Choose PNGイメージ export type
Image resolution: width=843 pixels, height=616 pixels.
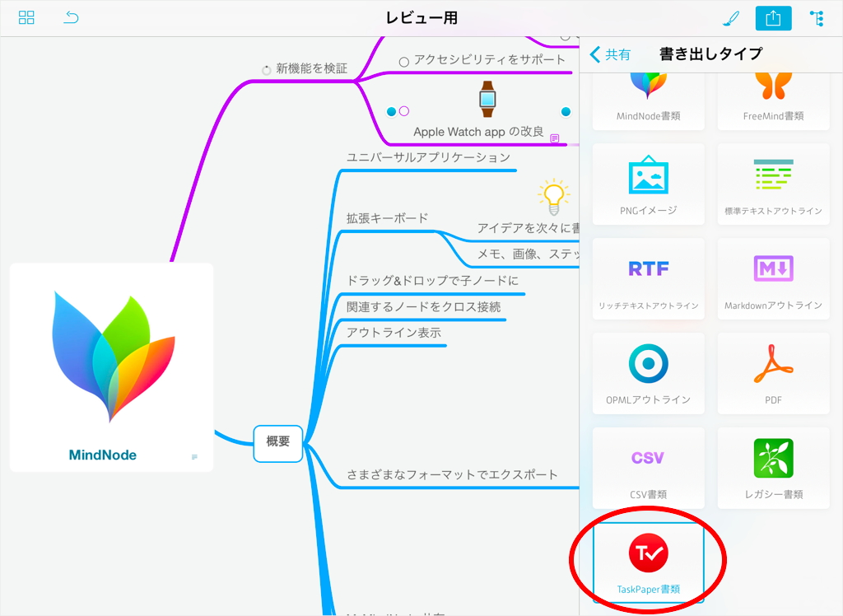tap(649, 184)
